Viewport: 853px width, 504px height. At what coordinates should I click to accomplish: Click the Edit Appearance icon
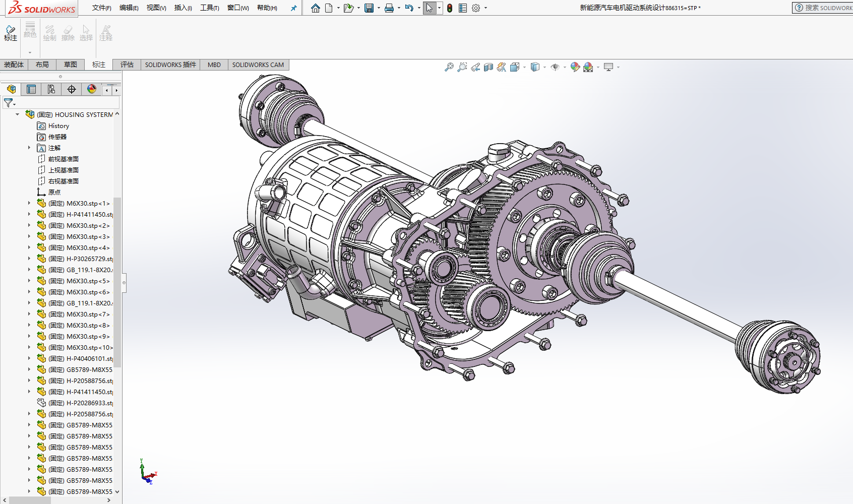click(x=575, y=67)
